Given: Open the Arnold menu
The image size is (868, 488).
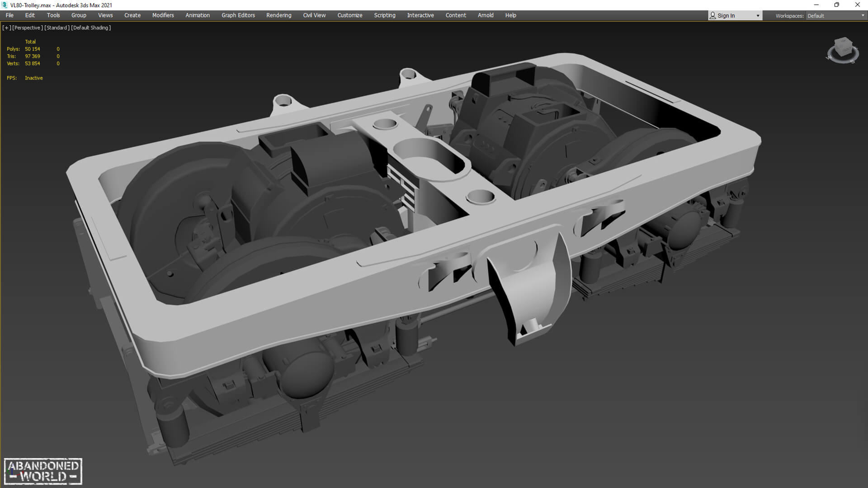Looking at the screenshot, I should [486, 15].
